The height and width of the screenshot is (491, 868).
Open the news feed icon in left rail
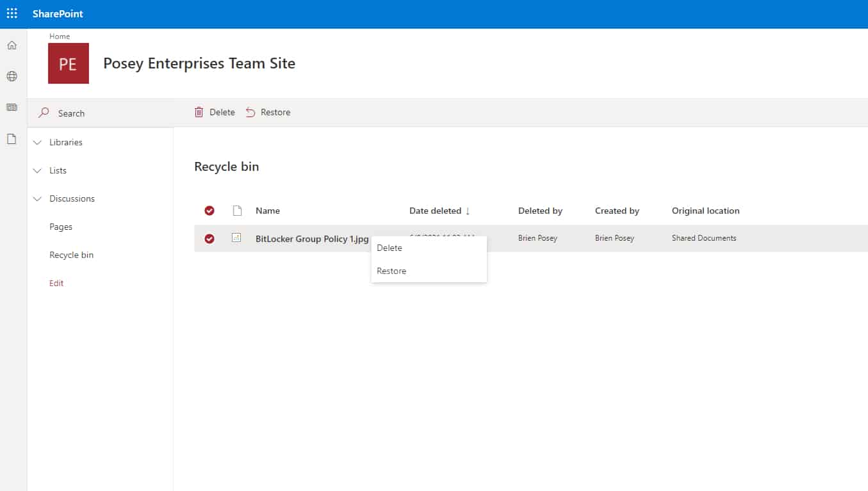tap(12, 107)
